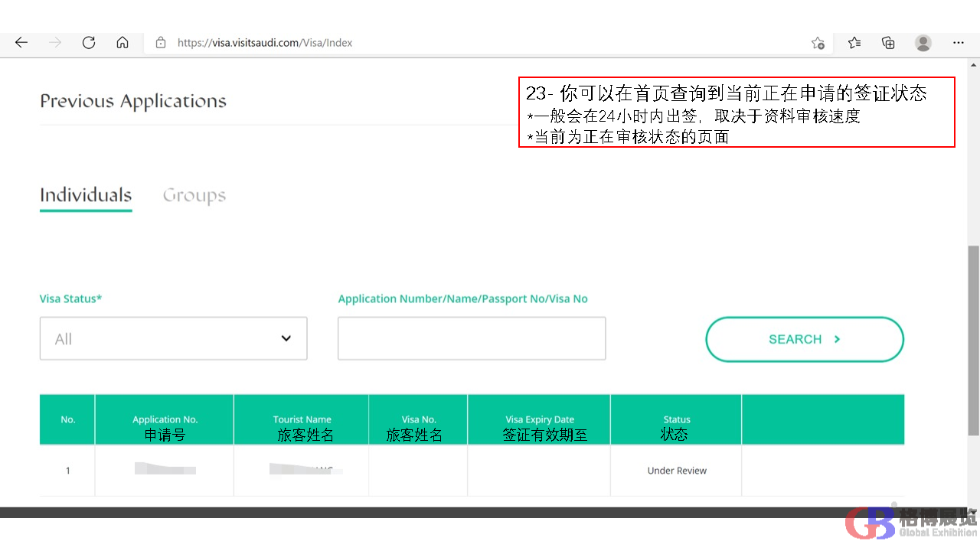
Task: Go back to the previous page
Action: click(21, 43)
